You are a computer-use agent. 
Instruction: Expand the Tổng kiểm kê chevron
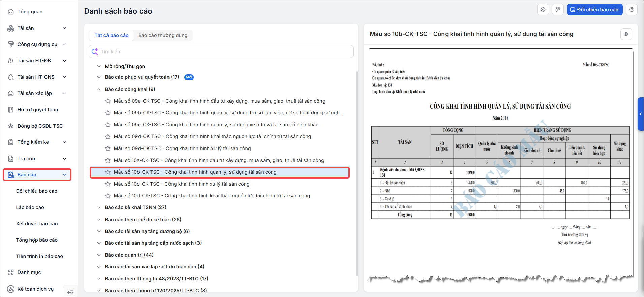point(64,142)
